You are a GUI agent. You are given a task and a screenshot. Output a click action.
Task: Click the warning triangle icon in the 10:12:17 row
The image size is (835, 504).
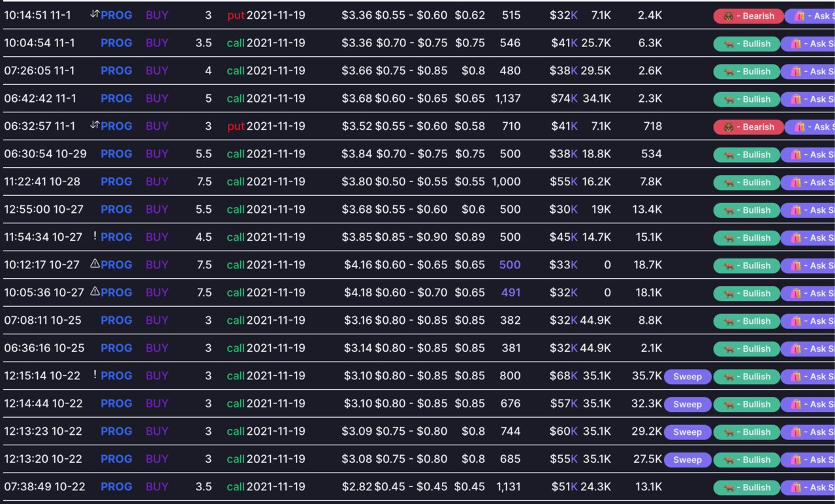tap(95, 263)
